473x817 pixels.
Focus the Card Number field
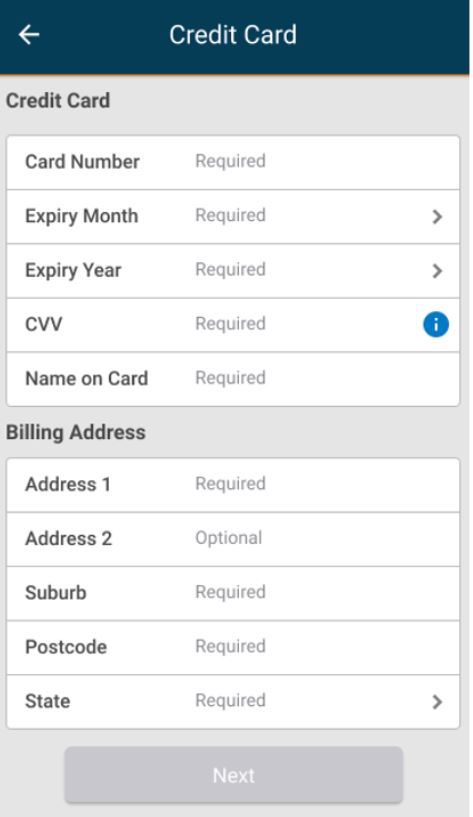(x=233, y=162)
